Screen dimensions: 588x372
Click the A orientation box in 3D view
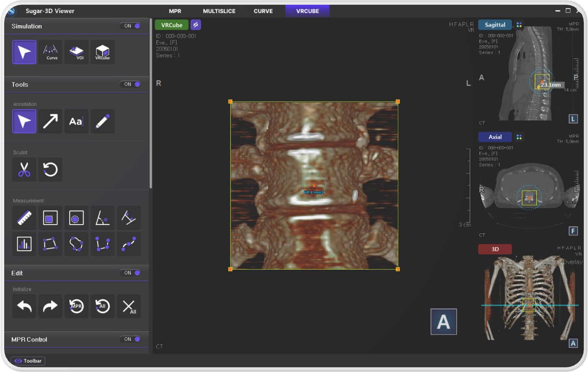(x=573, y=343)
